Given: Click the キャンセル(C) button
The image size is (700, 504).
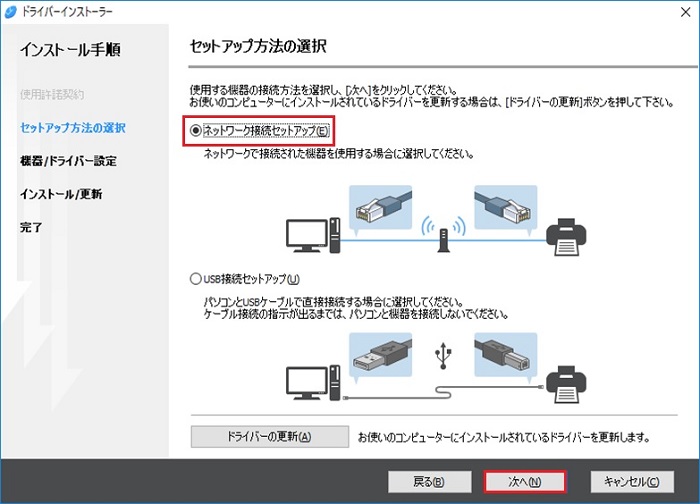Looking at the screenshot, I should click(x=632, y=482).
